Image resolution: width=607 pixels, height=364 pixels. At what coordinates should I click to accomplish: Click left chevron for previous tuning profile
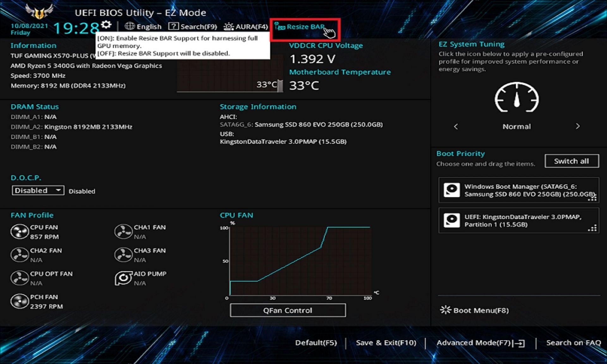coord(456,127)
